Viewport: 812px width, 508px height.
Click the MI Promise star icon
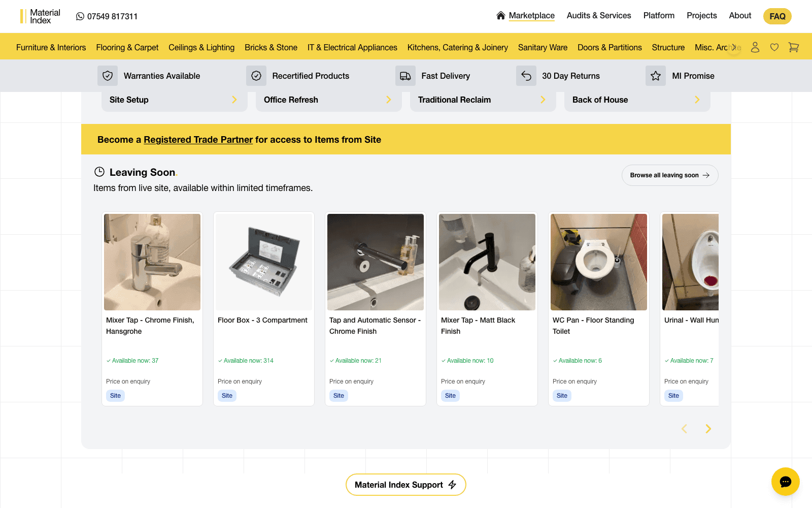click(656, 76)
